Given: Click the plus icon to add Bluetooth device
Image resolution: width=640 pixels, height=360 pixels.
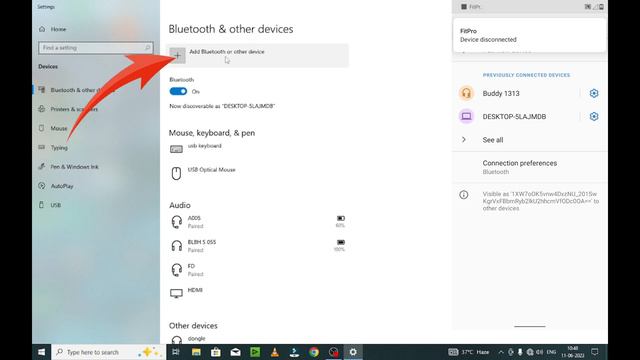Looking at the screenshot, I should coord(178,56).
